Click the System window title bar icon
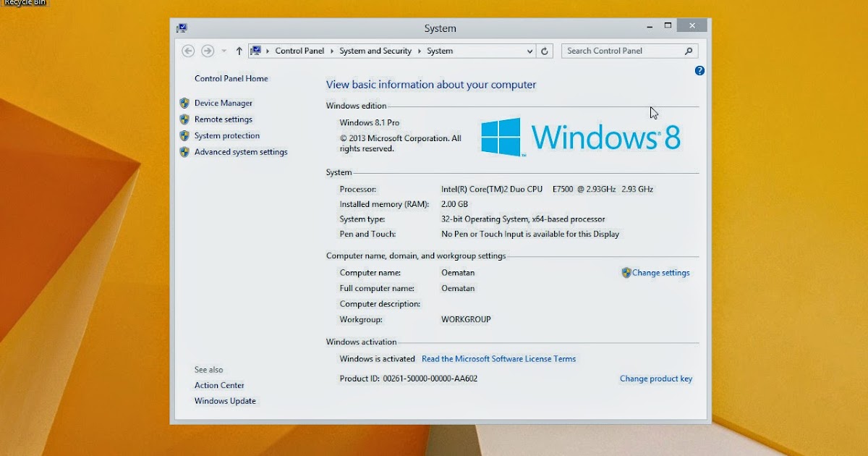868x456 pixels. pos(182,28)
